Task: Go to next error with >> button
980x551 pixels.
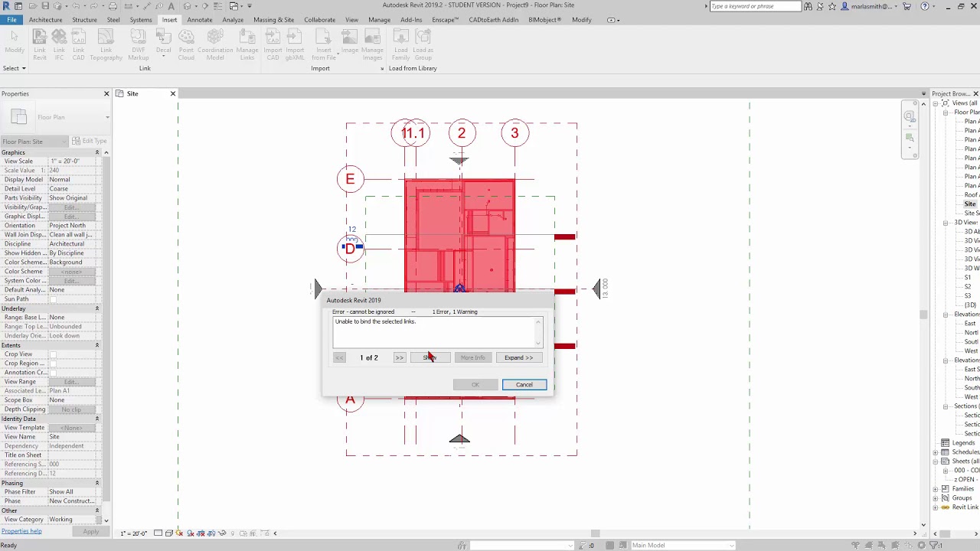Action: (x=399, y=357)
